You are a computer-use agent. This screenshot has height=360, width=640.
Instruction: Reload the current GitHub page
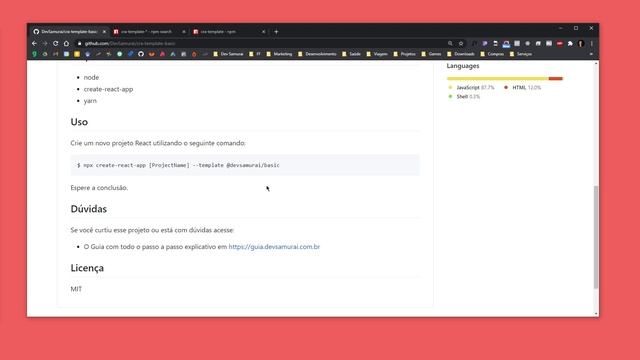[56, 43]
